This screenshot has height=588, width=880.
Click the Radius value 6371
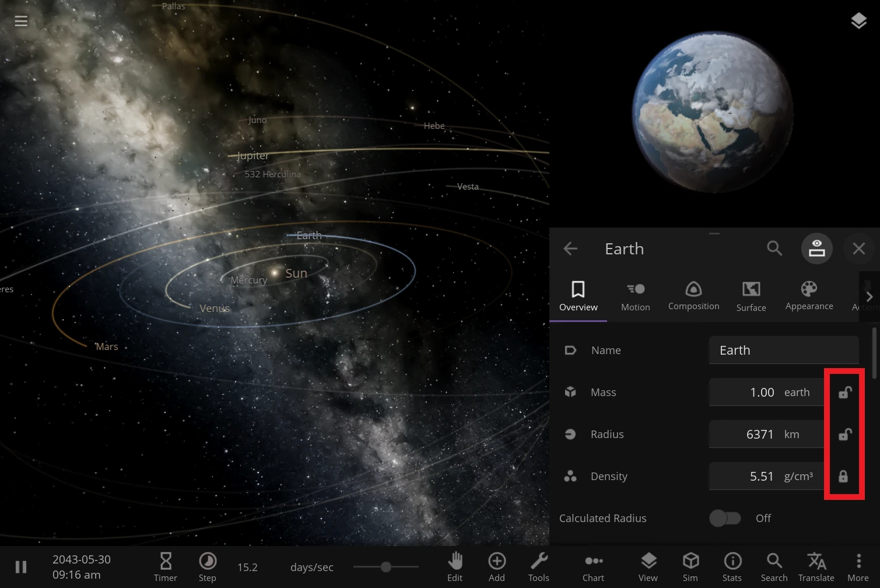pos(760,435)
